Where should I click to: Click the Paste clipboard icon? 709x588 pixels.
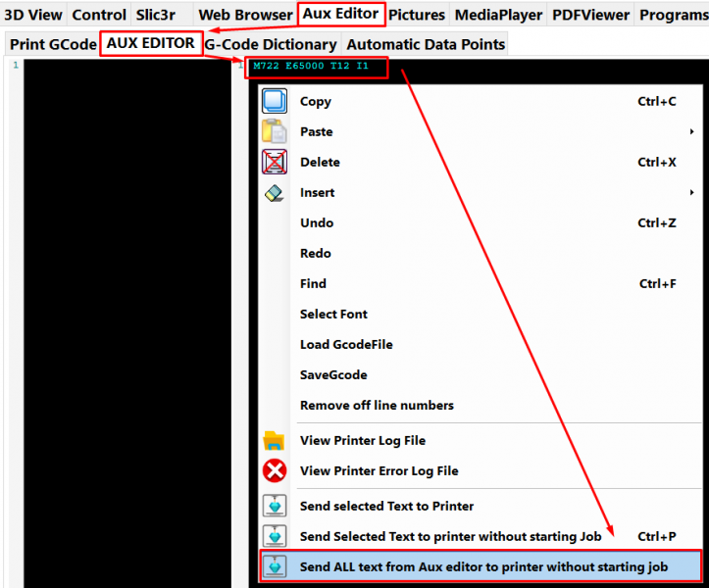coord(275,131)
